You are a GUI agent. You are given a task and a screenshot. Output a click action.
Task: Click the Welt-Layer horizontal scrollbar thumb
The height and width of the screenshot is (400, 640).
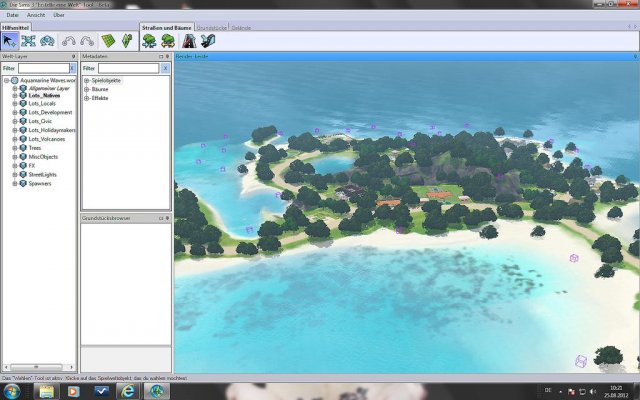pos(36,367)
